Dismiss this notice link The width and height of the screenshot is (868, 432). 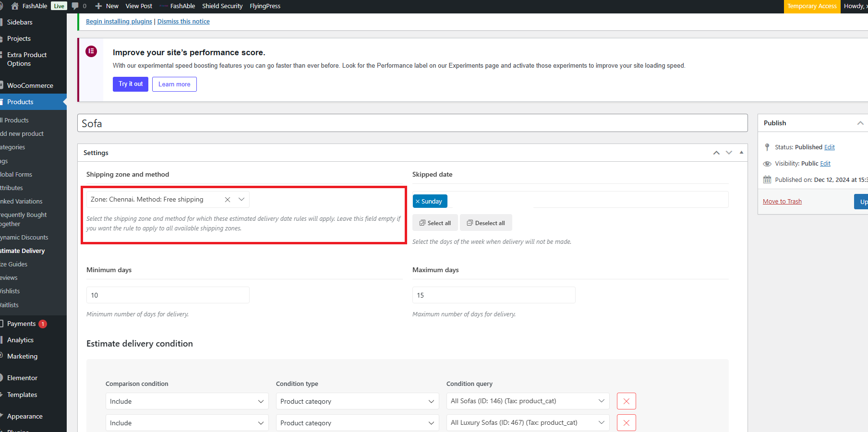pyautogui.click(x=183, y=22)
